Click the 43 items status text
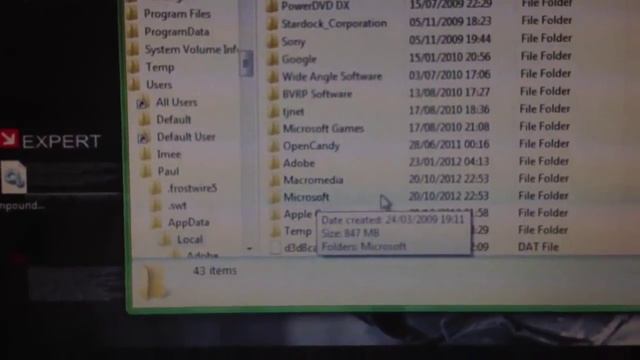 (215, 271)
